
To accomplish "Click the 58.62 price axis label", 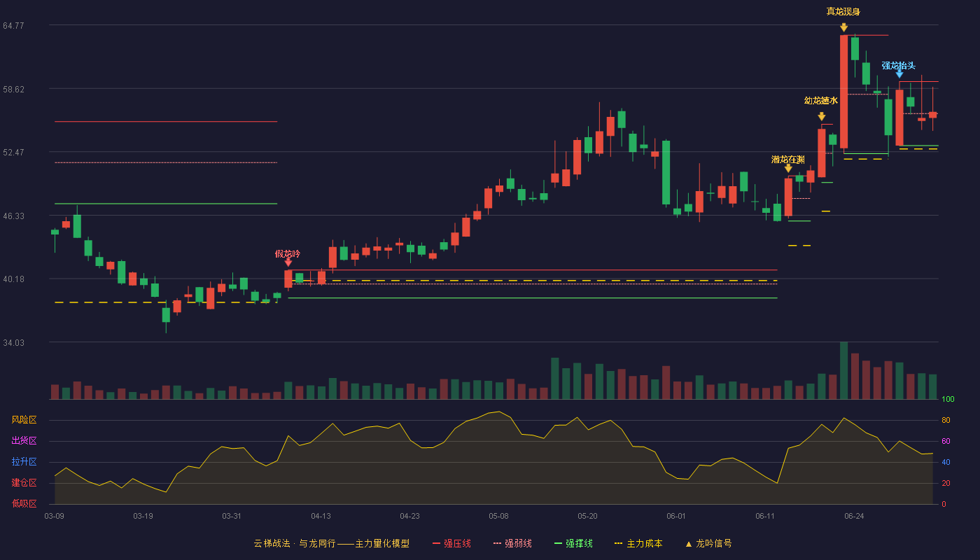I will 13,90.
